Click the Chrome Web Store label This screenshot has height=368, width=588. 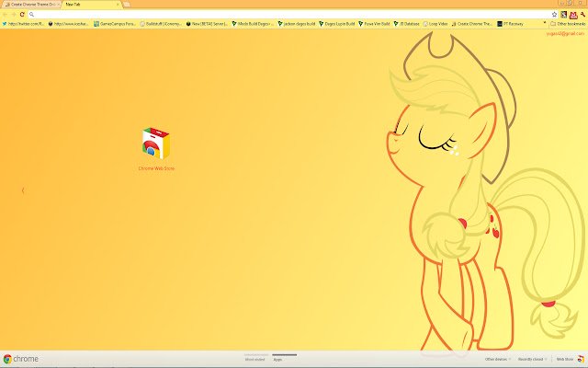click(156, 168)
